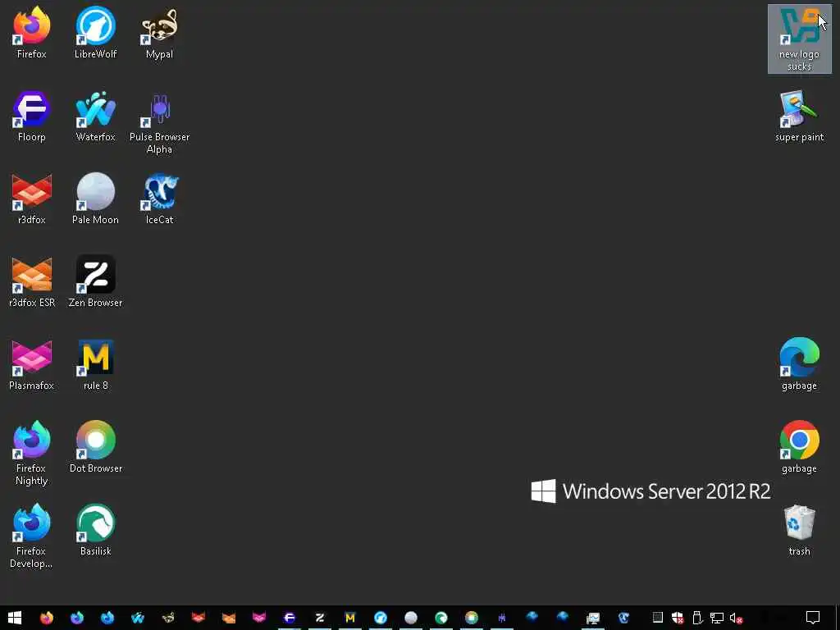Click the USB safely remove tray icon

[x=697, y=618]
